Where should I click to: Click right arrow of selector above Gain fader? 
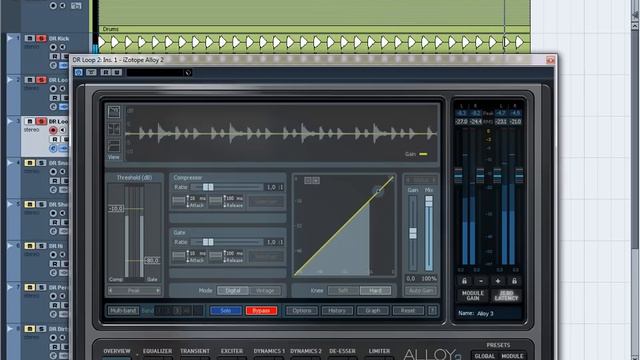pyautogui.click(x=433, y=180)
